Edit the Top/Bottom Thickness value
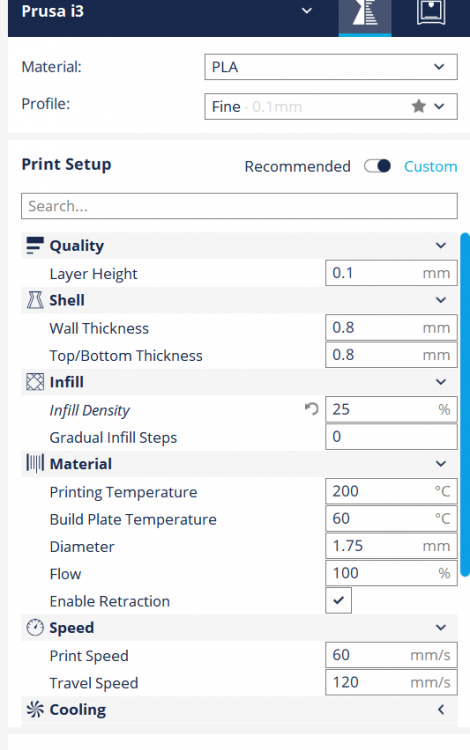Image resolution: width=470 pixels, height=750 pixels. (x=391, y=355)
